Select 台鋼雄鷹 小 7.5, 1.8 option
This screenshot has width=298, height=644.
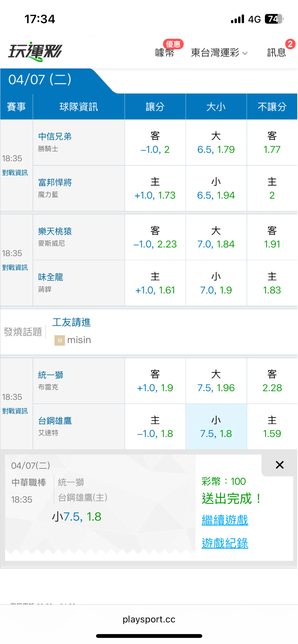[x=216, y=427]
